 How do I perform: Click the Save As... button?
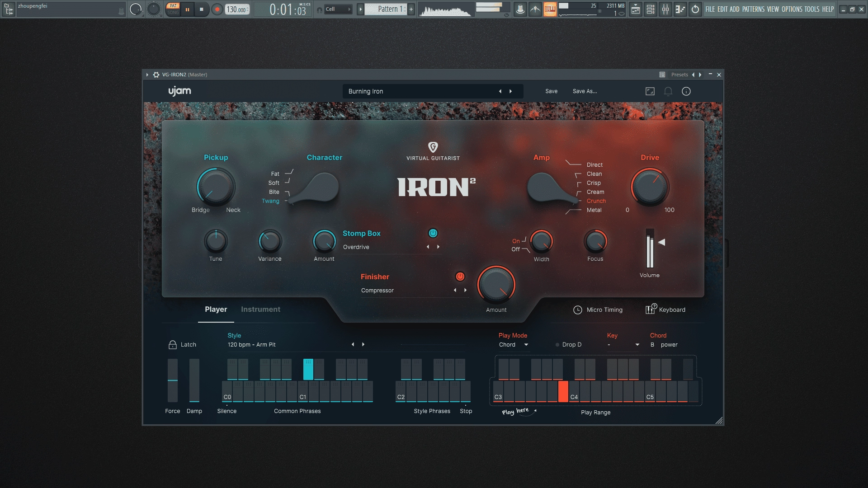pyautogui.click(x=585, y=91)
